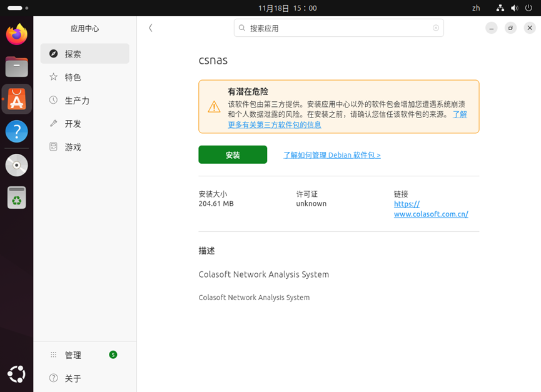This screenshot has height=392, width=541.
Task: Click the Ubuntu App Center dock icon
Action: point(16,99)
